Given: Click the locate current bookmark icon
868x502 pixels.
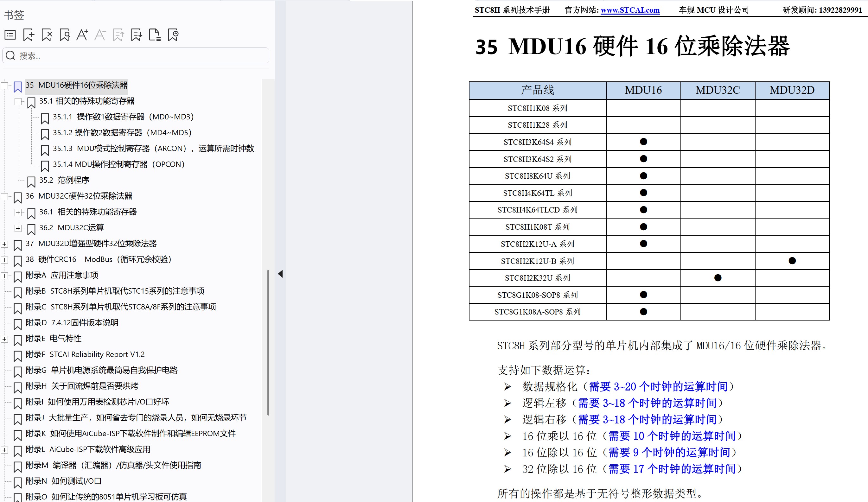Looking at the screenshot, I should [173, 35].
